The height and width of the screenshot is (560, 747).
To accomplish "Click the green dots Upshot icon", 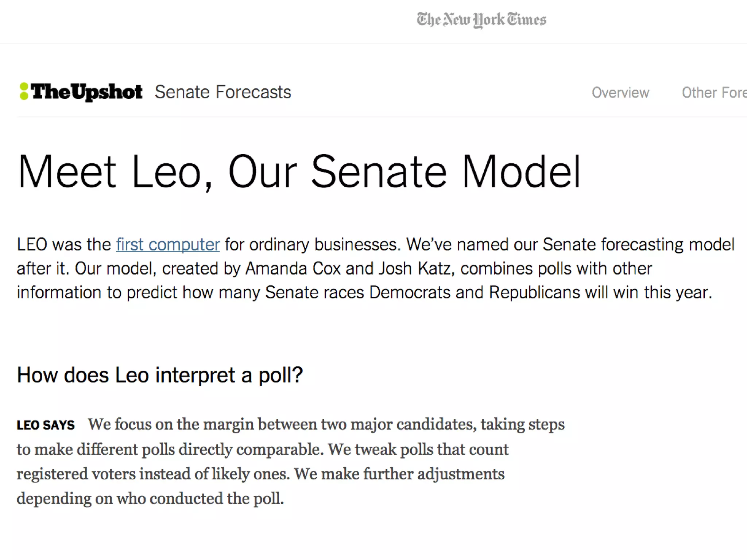I will (x=24, y=91).
